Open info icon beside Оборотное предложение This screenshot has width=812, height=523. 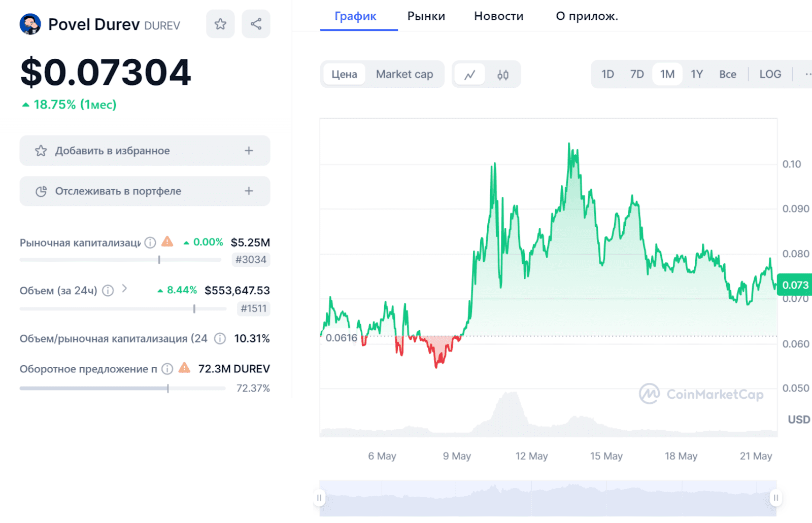pyautogui.click(x=167, y=369)
